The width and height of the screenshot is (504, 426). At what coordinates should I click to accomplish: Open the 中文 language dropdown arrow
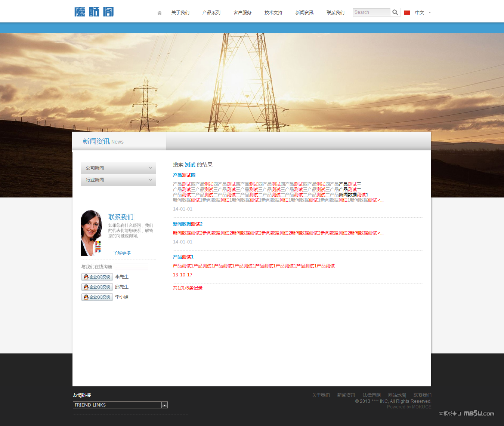[430, 13]
